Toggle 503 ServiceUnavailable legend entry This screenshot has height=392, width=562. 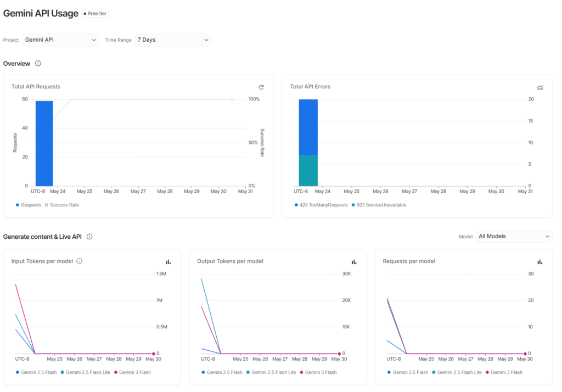click(x=379, y=205)
